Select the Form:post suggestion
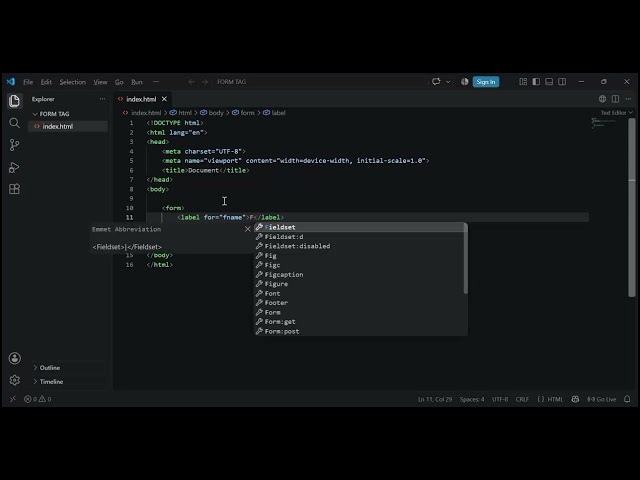The image size is (640, 480). click(360, 331)
